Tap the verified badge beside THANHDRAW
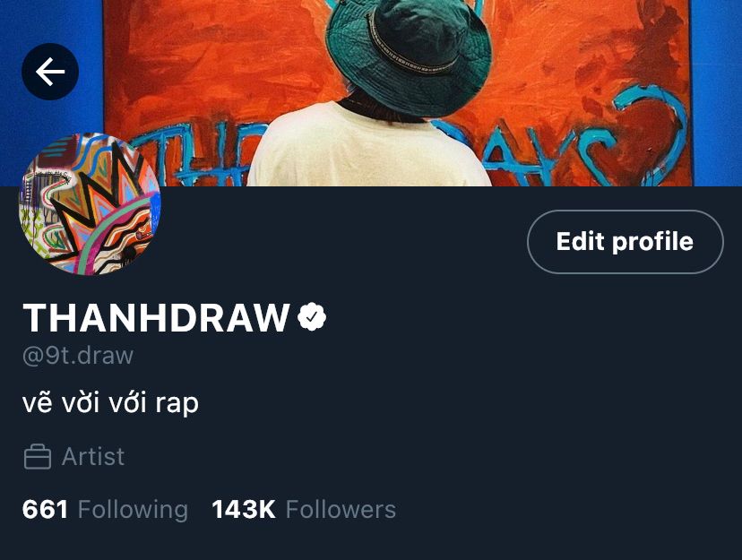This screenshot has width=742, height=560. (312, 317)
